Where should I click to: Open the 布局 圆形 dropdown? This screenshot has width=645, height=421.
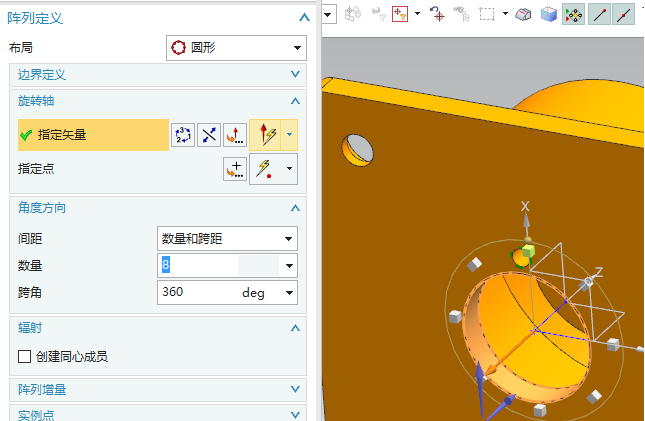click(x=236, y=48)
